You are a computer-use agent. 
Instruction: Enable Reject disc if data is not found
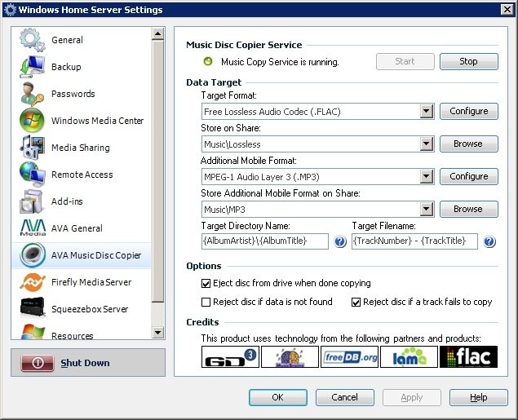[x=206, y=302]
